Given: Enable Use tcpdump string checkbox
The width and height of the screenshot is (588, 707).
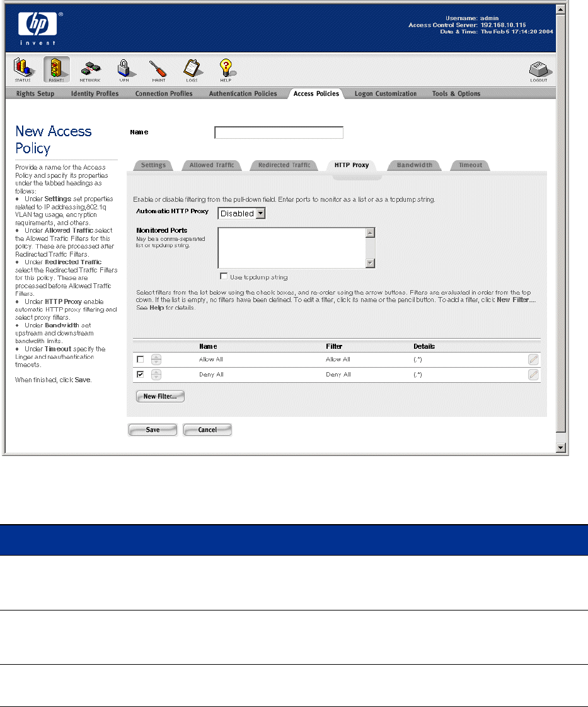Looking at the screenshot, I should pyautogui.click(x=224, y=276).
